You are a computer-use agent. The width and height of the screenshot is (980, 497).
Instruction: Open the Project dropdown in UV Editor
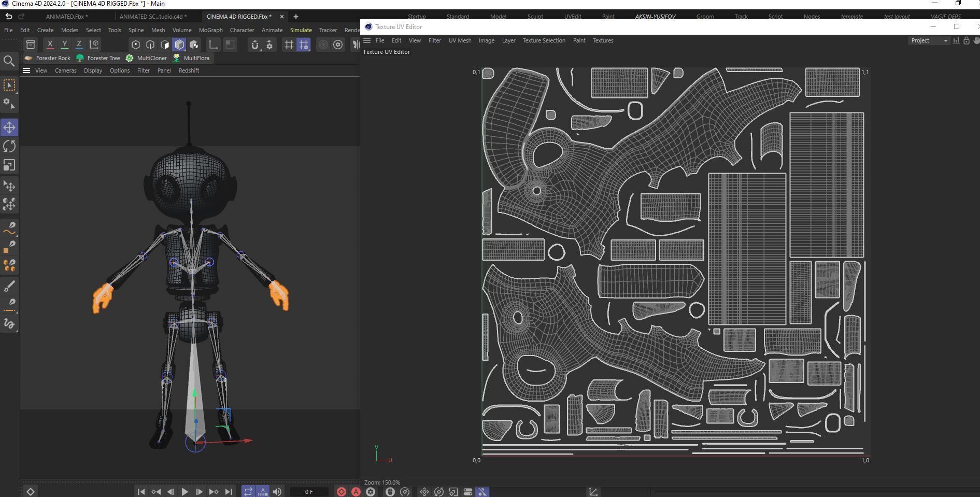coord(929,40)
